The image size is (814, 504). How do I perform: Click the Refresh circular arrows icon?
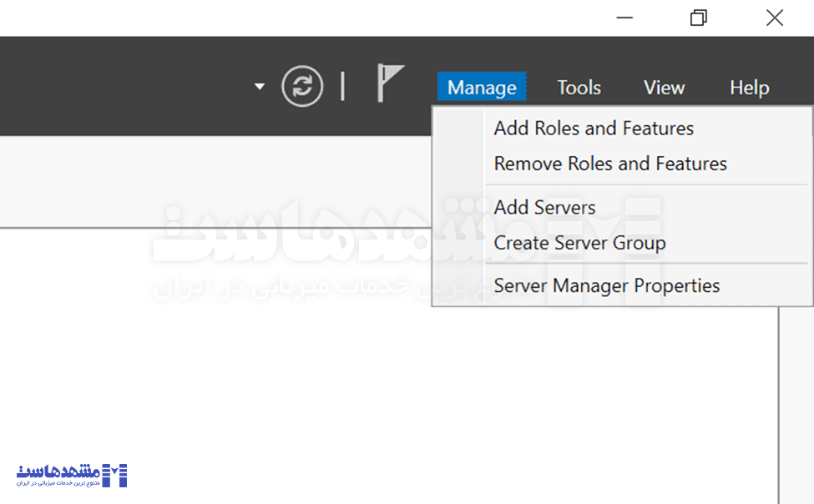[x=302, y=86]
